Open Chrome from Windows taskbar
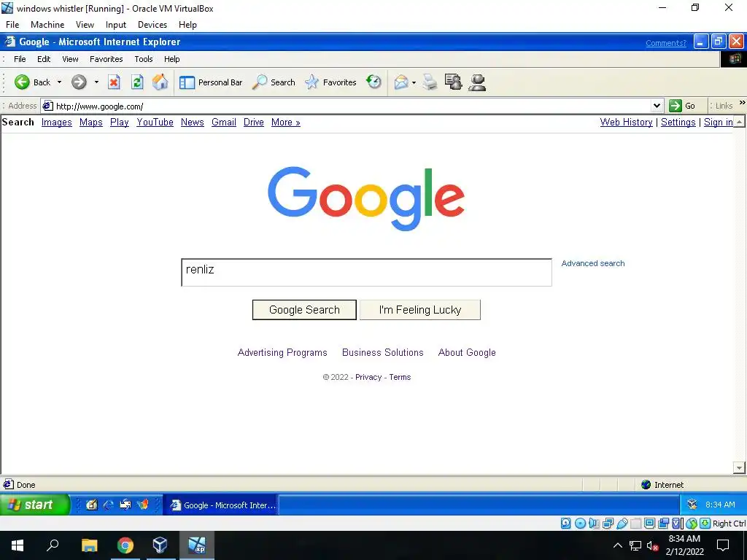 125,545
